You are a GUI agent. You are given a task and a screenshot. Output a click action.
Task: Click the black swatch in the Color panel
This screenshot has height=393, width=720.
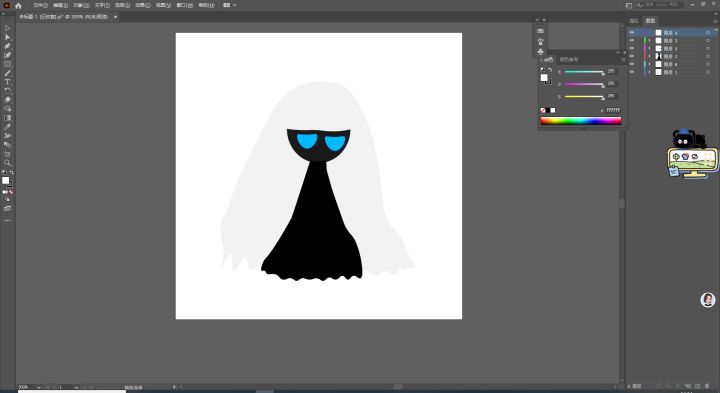pyautogui.click(x=548, y=110)
